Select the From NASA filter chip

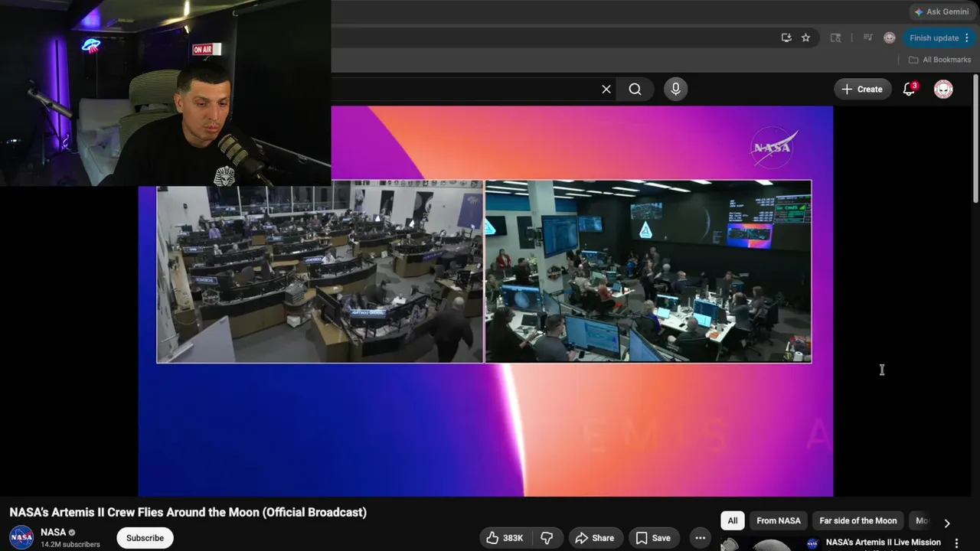[x=779, y=520]
